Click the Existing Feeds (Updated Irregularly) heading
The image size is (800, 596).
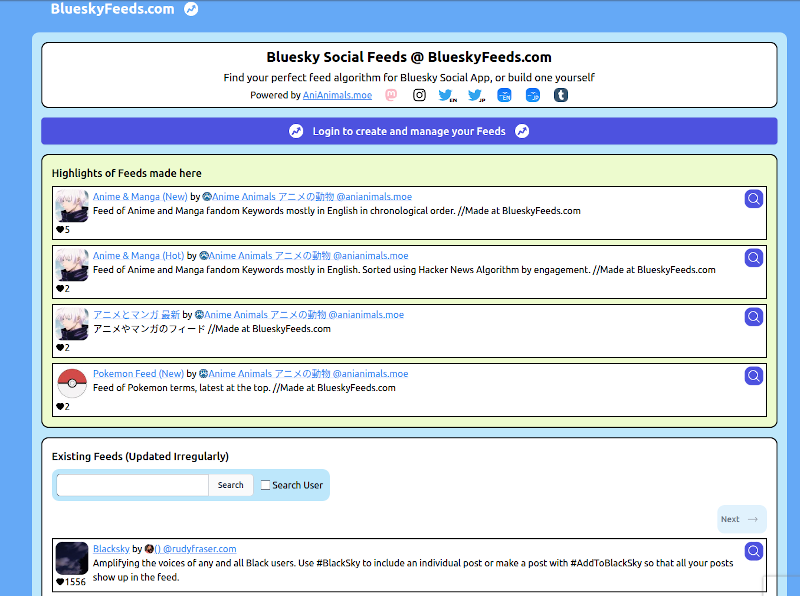tap(140, 456)
